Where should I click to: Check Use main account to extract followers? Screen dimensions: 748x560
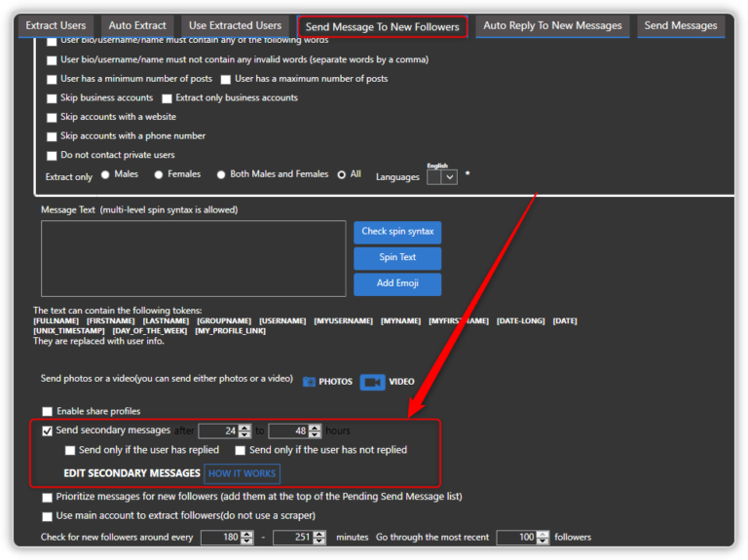47,516
